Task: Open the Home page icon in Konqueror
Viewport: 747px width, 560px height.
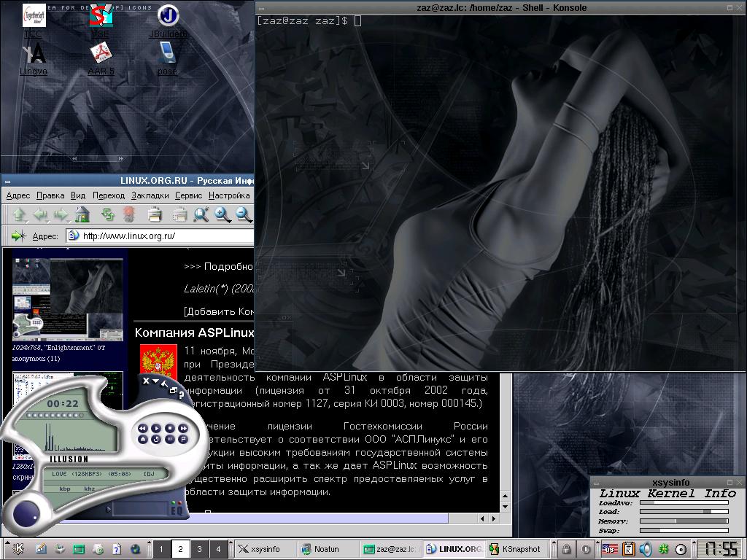Action: [82, 215]
